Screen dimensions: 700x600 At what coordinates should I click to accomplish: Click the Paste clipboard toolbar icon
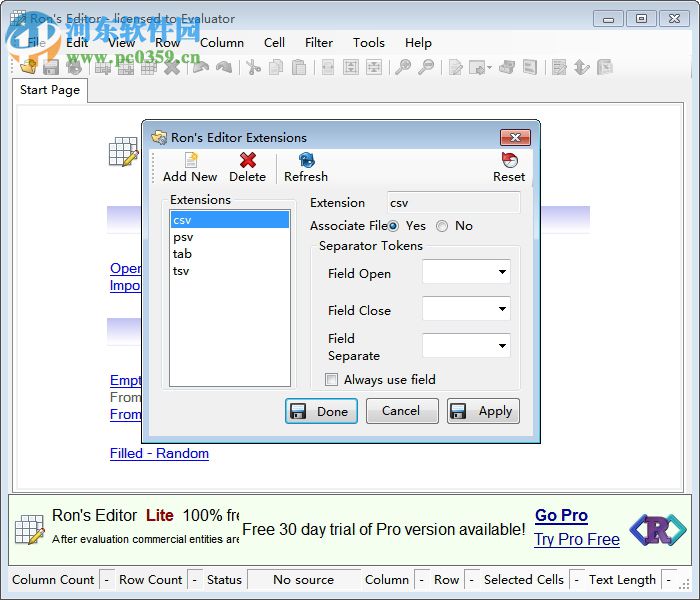[x=299, y=67]
